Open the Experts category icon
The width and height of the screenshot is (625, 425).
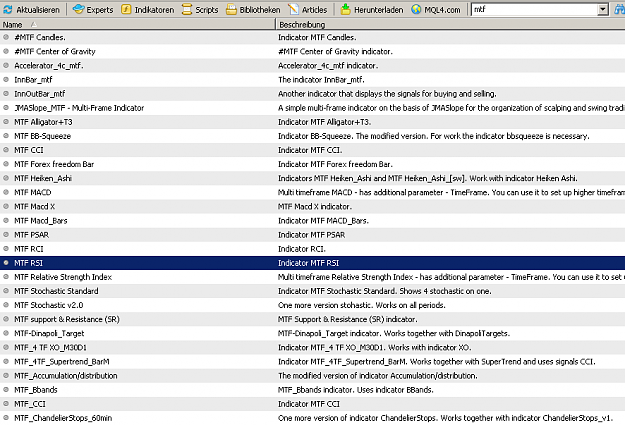(78, 9)
